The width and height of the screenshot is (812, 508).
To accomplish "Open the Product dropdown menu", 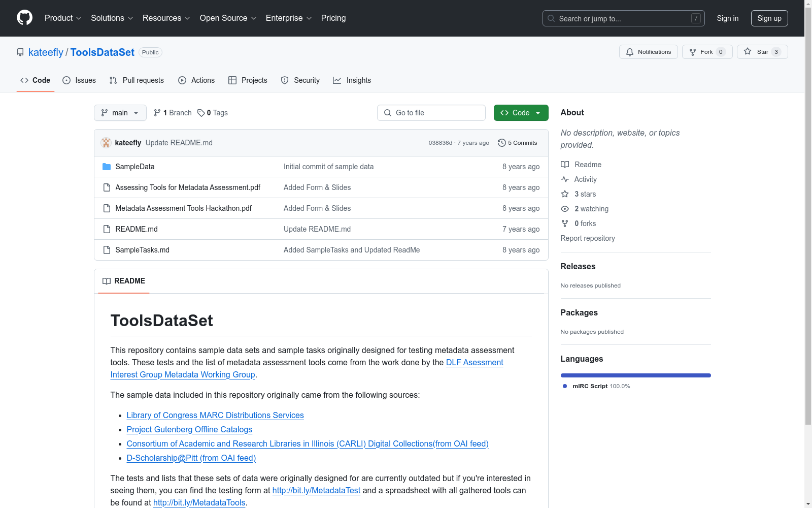I will (63, 18).
